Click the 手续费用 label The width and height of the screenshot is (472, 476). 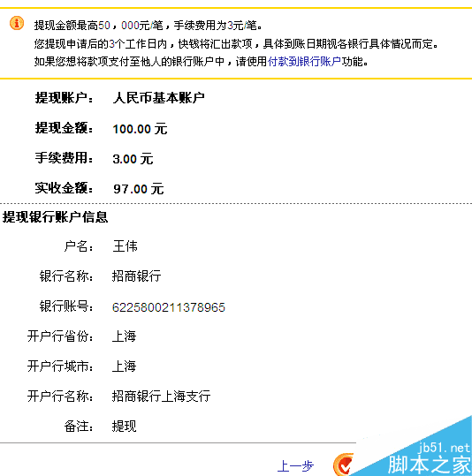coord(65,158)
